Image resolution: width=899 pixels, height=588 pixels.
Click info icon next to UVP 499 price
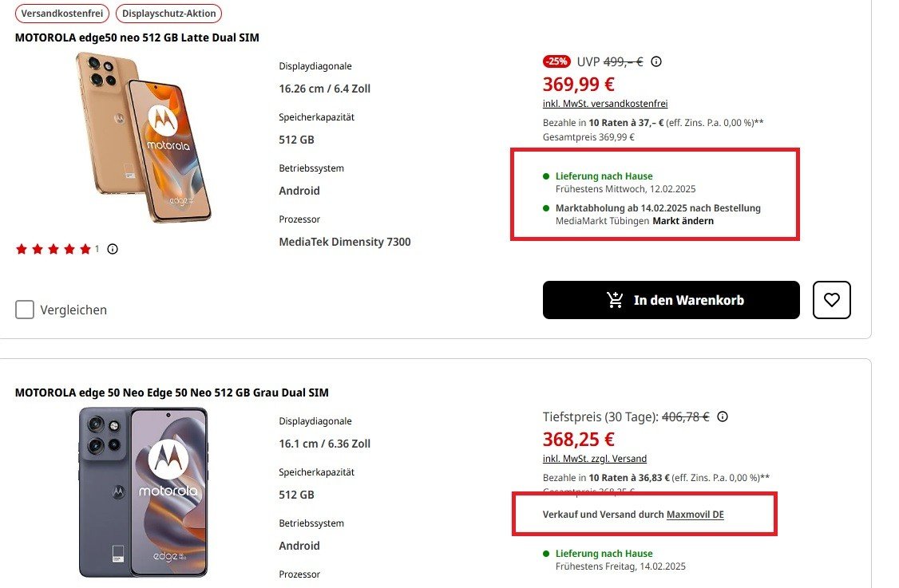coord(656,61)
